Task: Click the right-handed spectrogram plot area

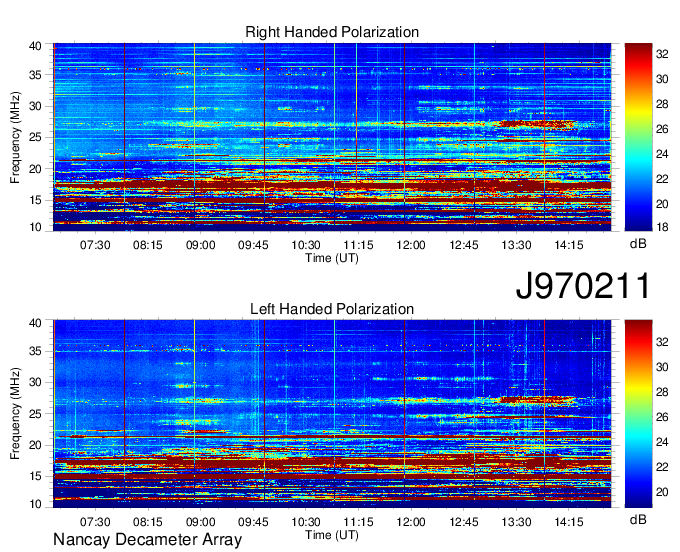Action: tap(332, 137)
